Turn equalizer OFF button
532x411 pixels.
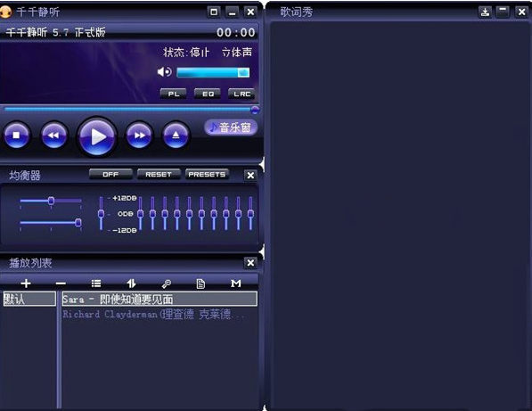[110, 175]
